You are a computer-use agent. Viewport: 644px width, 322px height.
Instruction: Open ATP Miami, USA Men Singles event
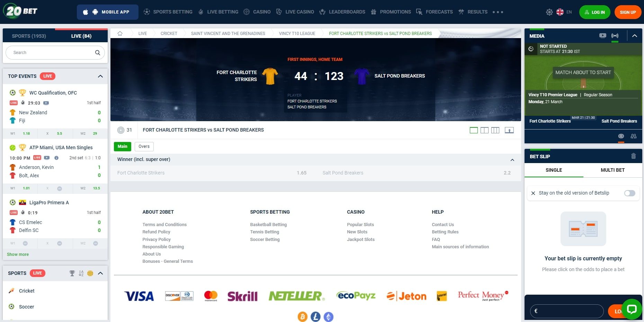tap(61, 147)
